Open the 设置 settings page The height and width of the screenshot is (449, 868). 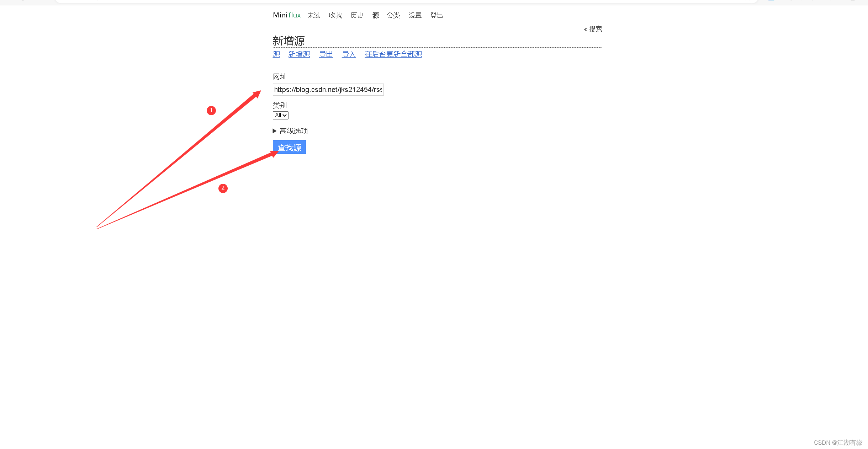coord(415,15)
